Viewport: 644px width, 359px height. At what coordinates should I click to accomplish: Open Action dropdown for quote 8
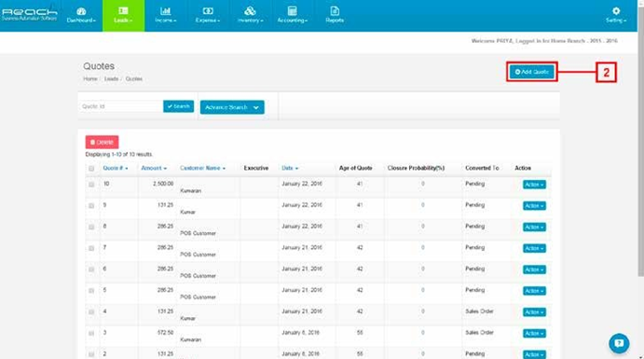tap(534, 228)
